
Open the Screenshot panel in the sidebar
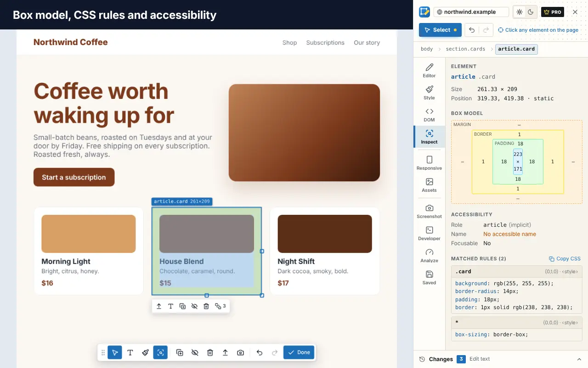click(429, 211)
